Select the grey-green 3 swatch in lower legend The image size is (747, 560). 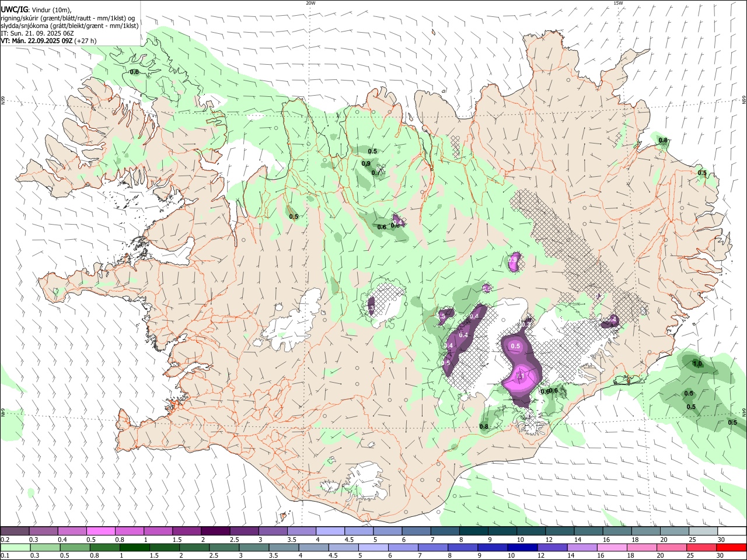254,547
